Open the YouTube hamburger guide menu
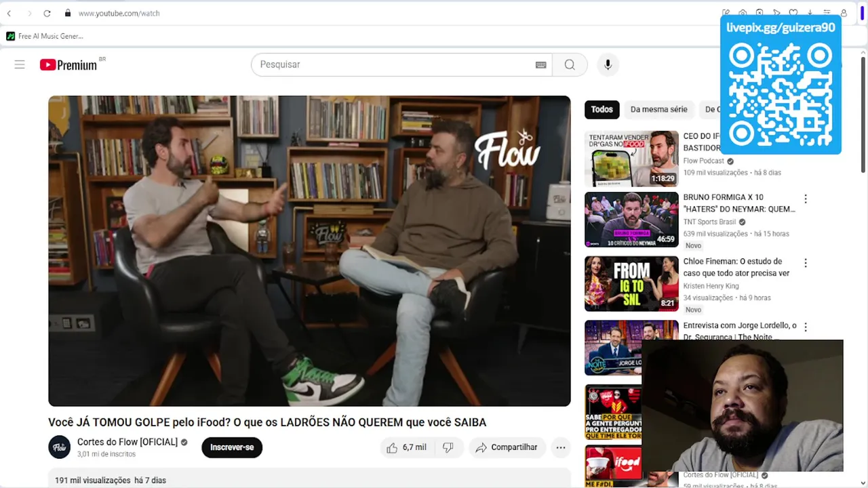This screenshot has width=868, height=488. tap(20, 64)
